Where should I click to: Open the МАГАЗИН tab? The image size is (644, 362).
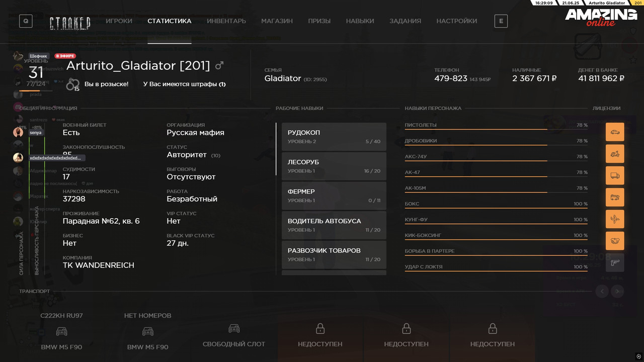(x=277, y=21)
